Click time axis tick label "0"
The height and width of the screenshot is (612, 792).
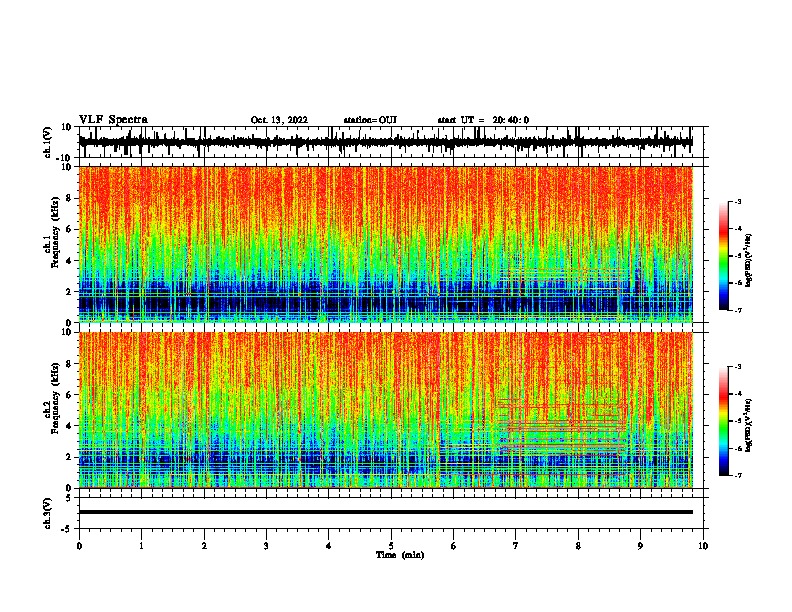(x=79, y=546)
